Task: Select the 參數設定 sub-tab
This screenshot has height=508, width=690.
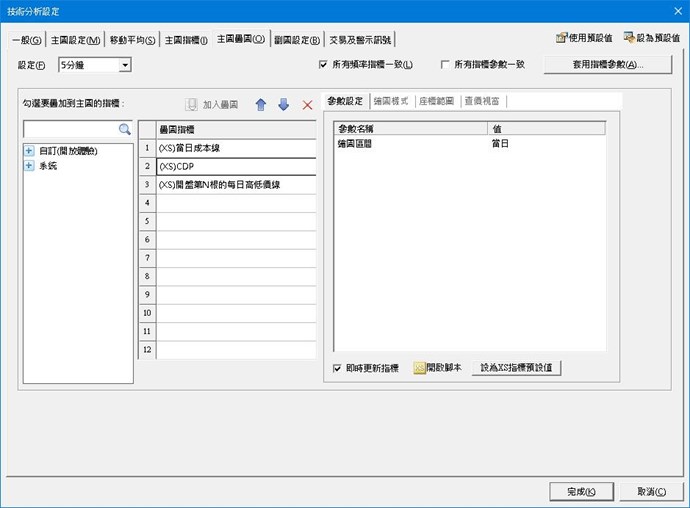Action: tap(345, 101)
